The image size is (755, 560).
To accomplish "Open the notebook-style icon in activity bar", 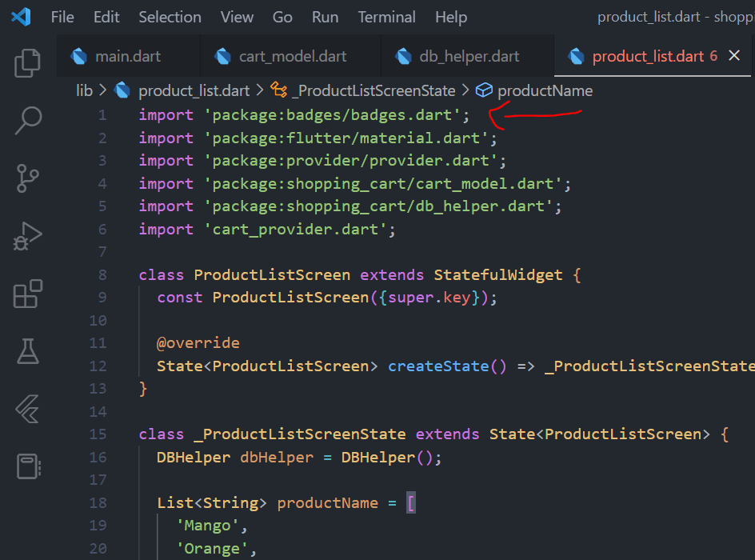I will 29,466.
